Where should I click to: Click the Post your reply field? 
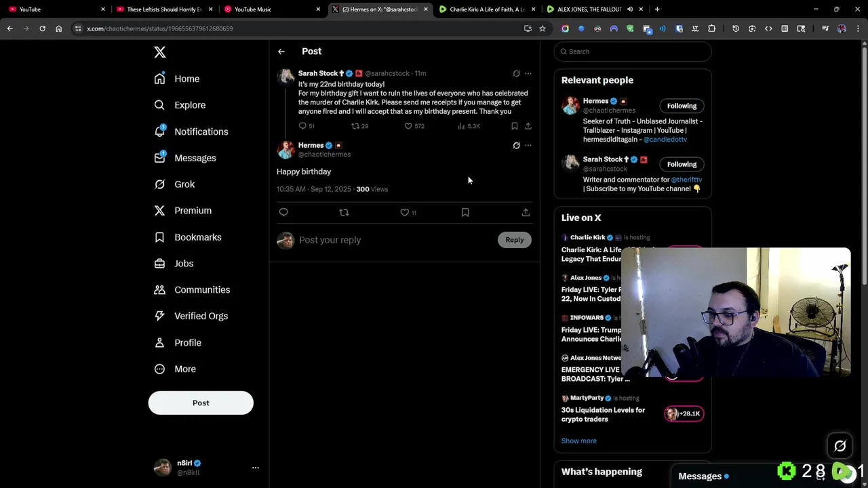(x=393, y=240)
